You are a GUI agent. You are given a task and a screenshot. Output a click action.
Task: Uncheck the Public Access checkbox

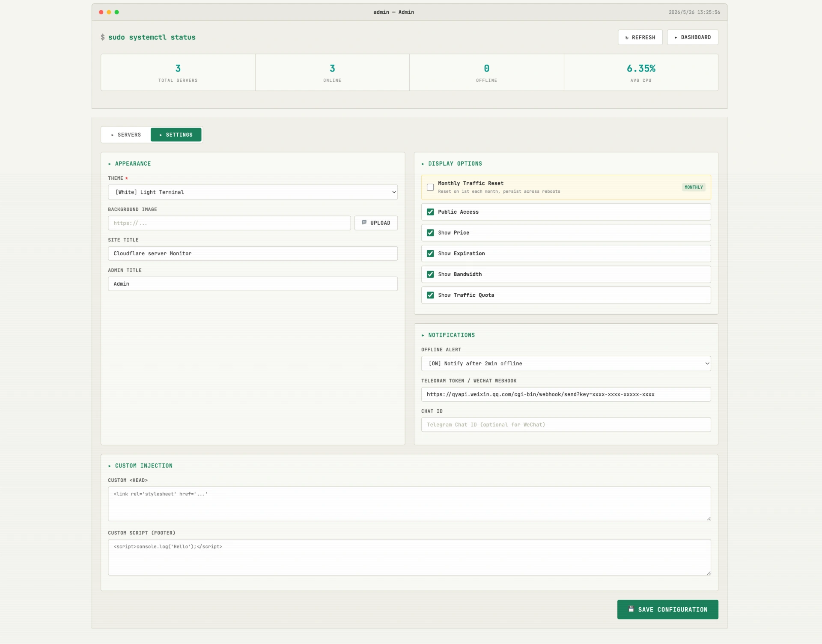click(x=430, y=212)
